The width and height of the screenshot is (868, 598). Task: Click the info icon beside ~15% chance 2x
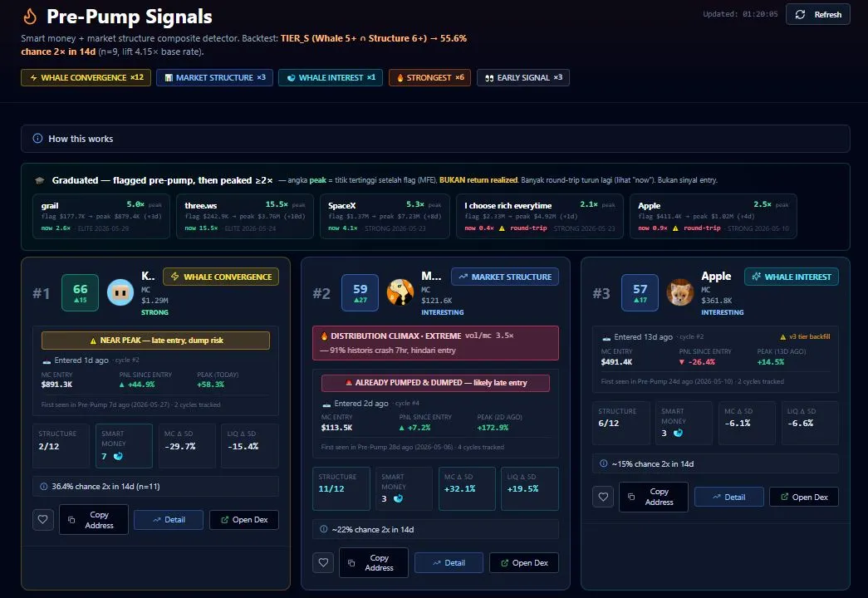(603, 463)
